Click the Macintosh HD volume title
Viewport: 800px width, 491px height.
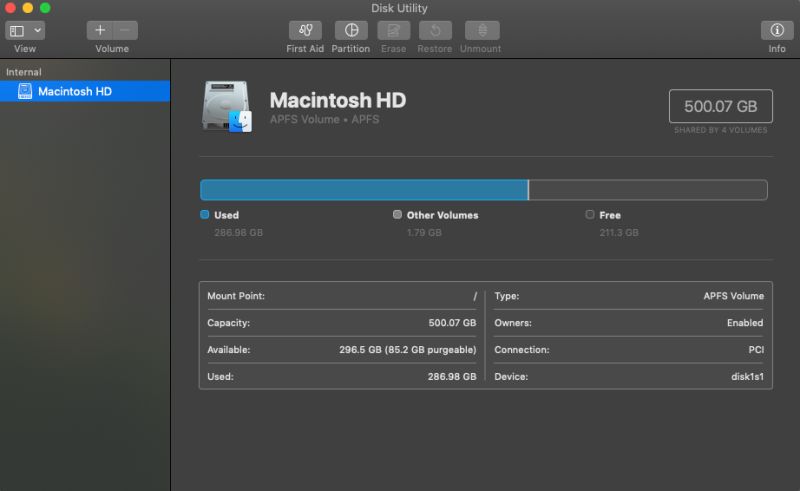338,100
